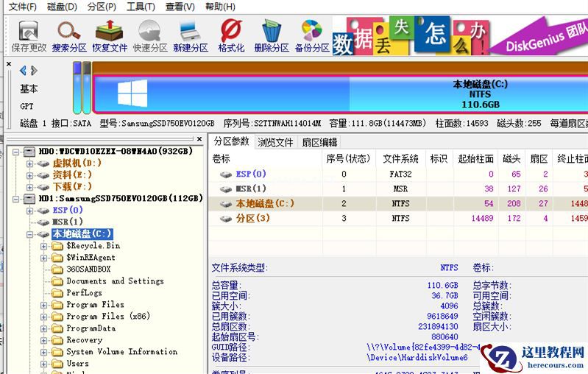Viewport: 588px width, 374px height.
Task: Select 虚拟机(D:) in the disk tree
Action: pyautogui.click(x=77, y=163)
